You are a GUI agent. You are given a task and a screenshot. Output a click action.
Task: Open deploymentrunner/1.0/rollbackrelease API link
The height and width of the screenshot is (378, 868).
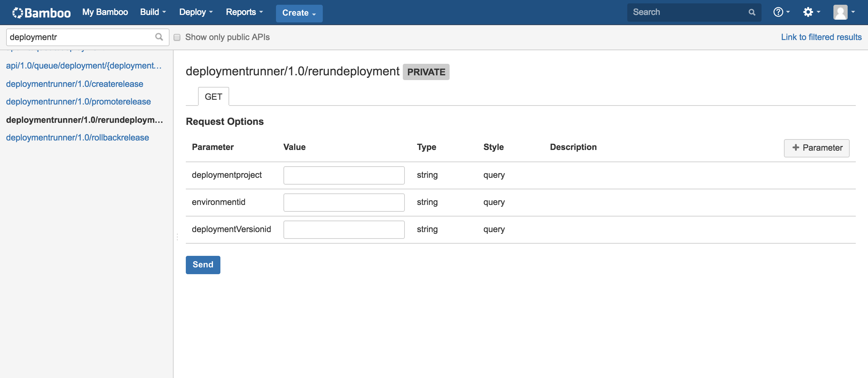tap(78, 137)
